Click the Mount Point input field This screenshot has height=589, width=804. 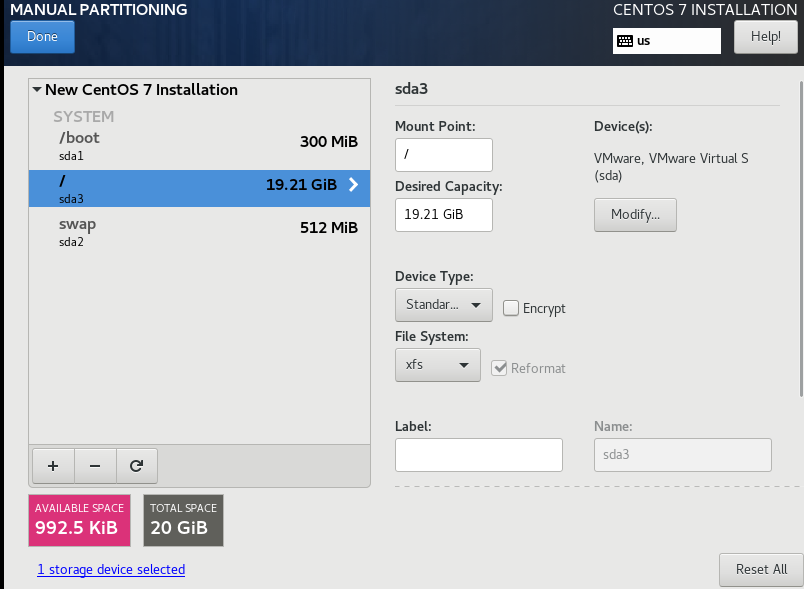(x=444, y=154)
